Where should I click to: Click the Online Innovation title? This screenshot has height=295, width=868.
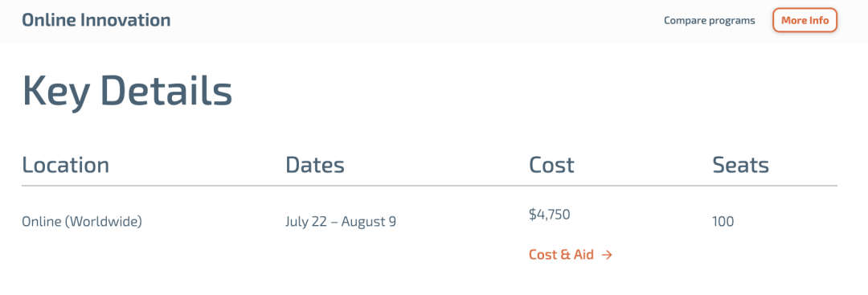[96, 20]
